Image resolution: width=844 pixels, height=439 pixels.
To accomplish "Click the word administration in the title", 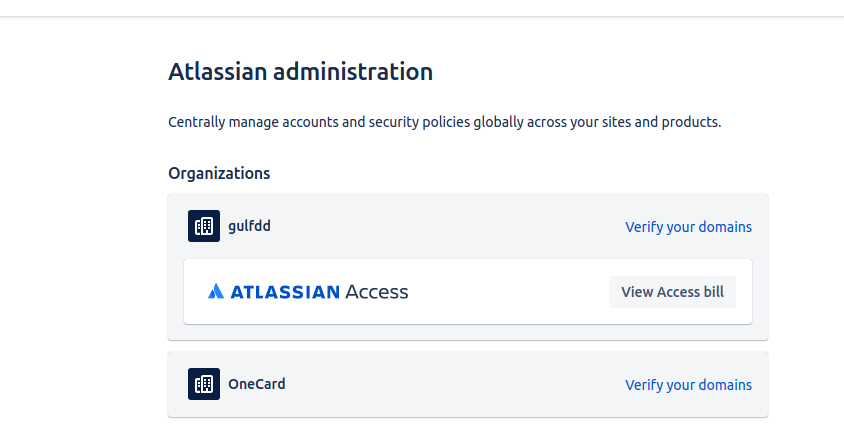I will tap(353, 72).
